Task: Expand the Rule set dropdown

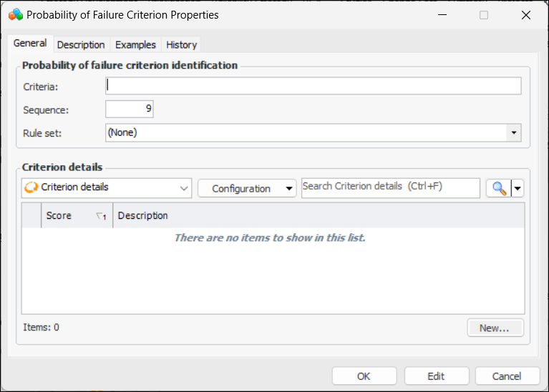Action: 513,132
